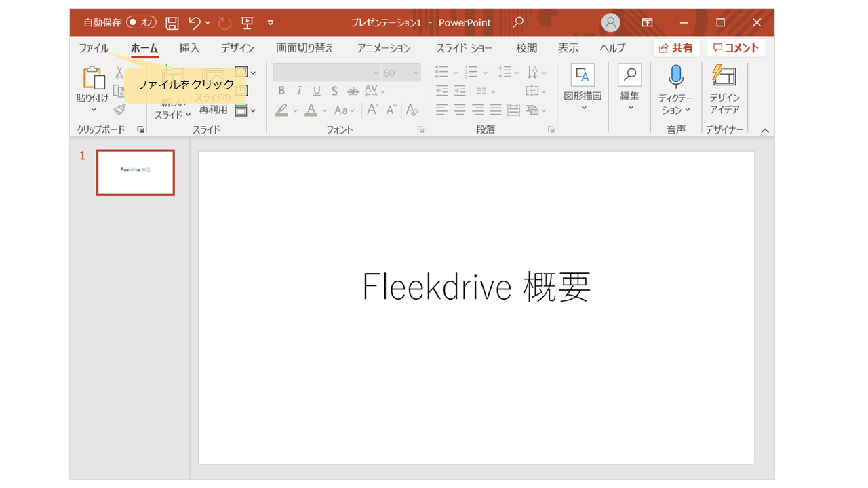Screen dimensions: 868x488
Task: Click the コメント comments button
Action: [x=736, y=48]
